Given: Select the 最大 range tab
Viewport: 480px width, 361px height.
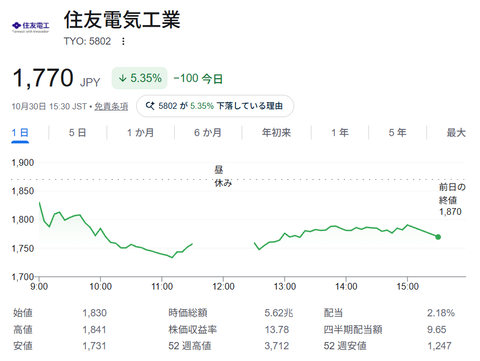Looking at the screenshot, I should pos(456,133).
